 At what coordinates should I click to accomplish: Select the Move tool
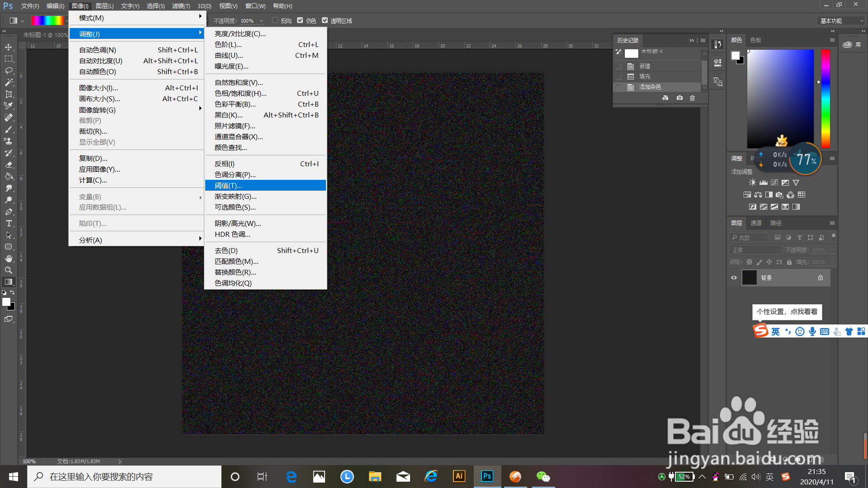coord(9,47)
